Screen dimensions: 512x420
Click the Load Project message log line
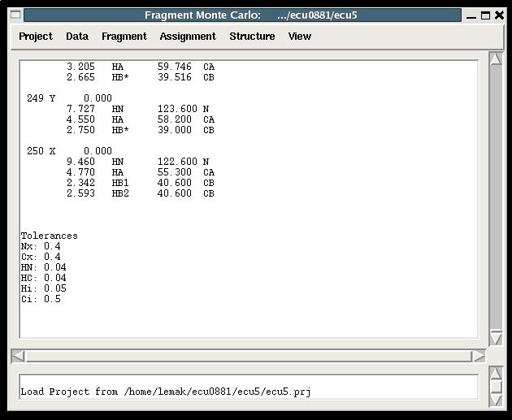[x=165, y=392]
